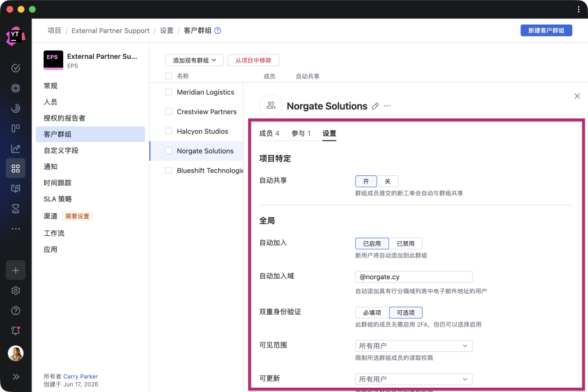The height and width of the screenshot is (392, 588).
Task: Tick the select-all checkbox beside 名称 header
Action: click(169, 76)
